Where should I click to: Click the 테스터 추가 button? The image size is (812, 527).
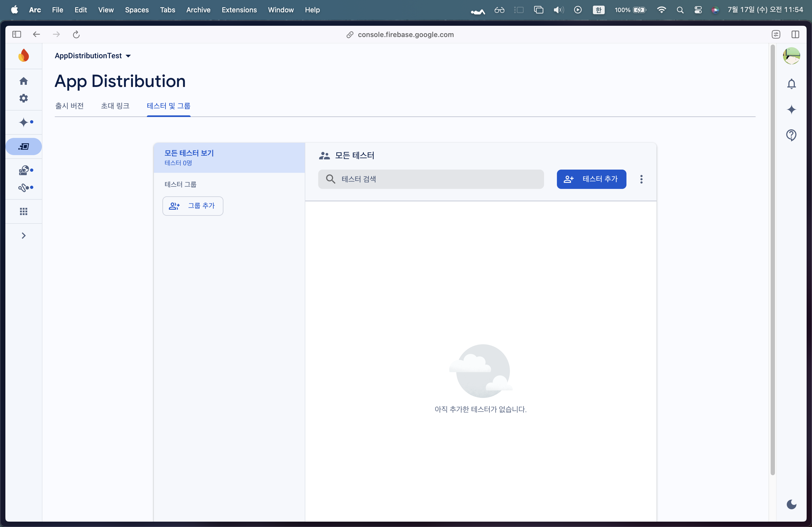pyautogui.click(x=591, y=179)
